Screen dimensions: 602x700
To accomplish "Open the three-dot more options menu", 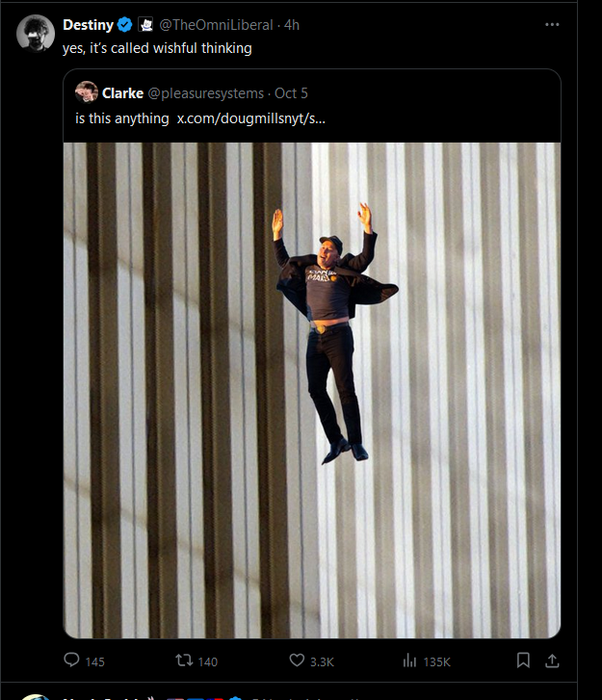I will 552,25.
